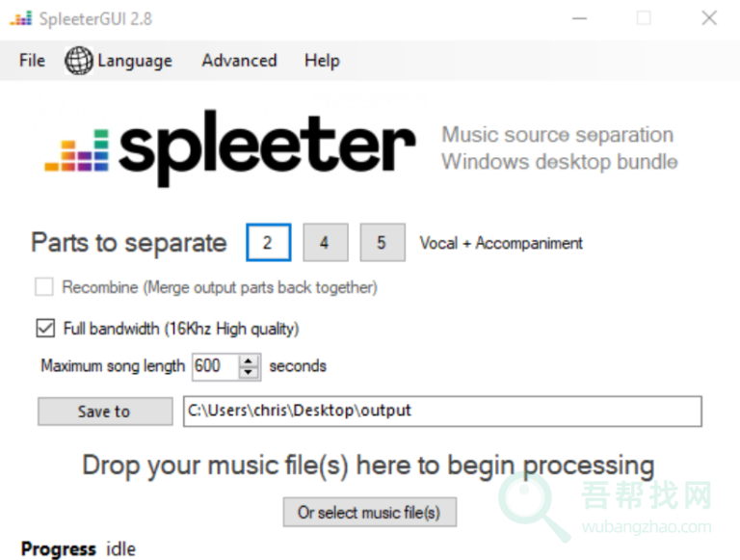Click the SpleeterGUI title bar app icon
740x560 pixels.
coord(21,18)
